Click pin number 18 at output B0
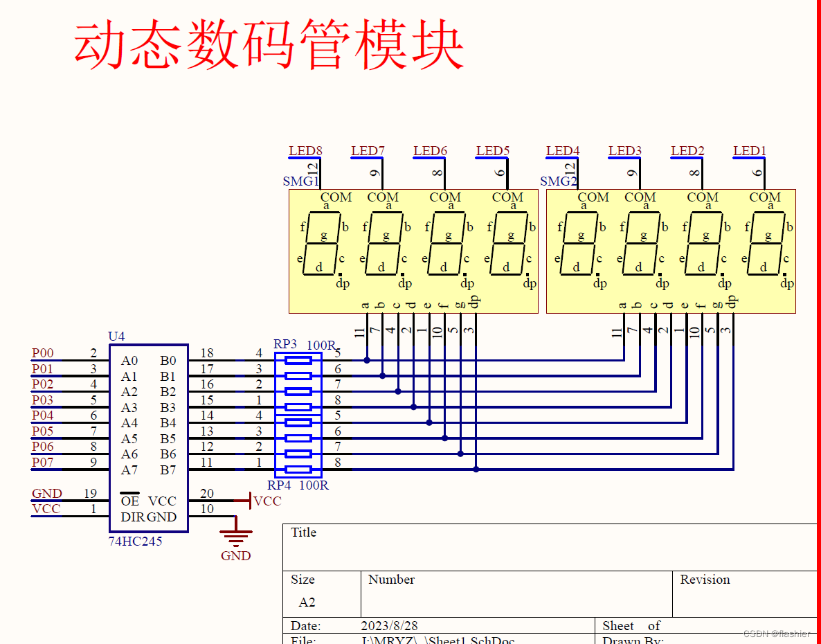821x644 pixels. click(x=207, y=353)
